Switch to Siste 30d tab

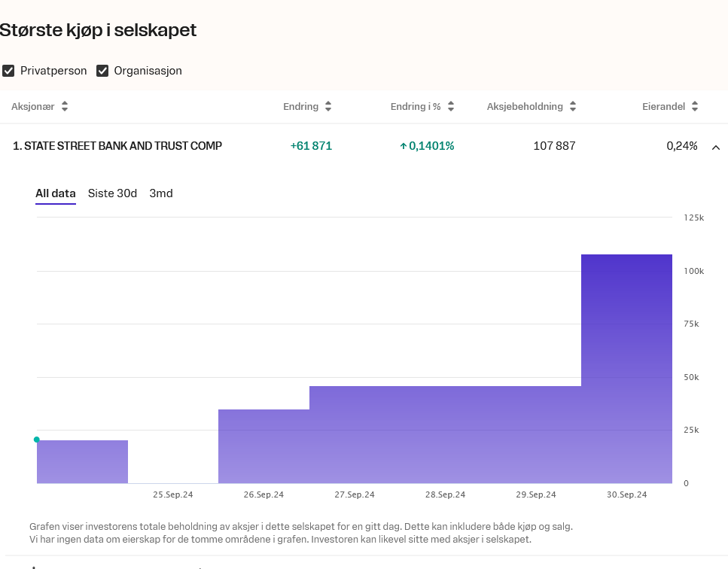112,193
